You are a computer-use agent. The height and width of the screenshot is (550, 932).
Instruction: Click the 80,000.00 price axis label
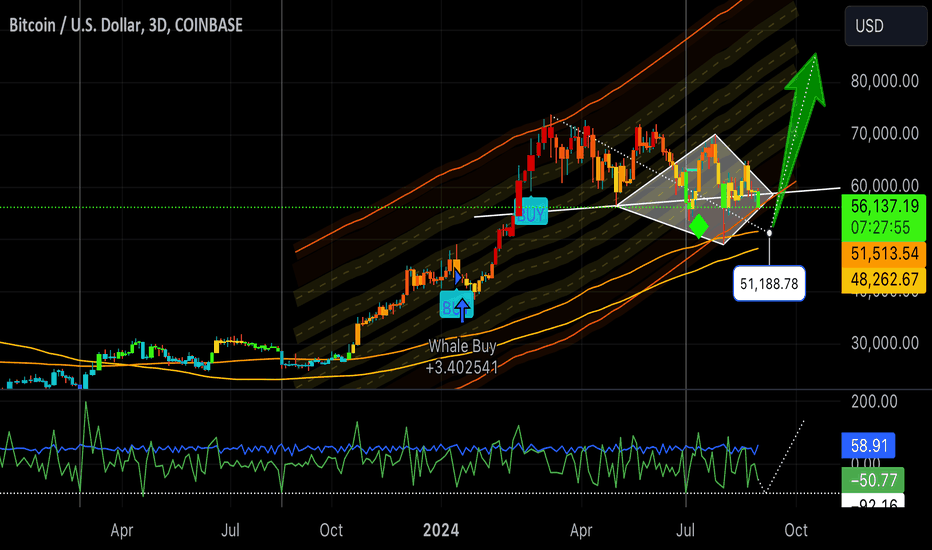[884, 81]
